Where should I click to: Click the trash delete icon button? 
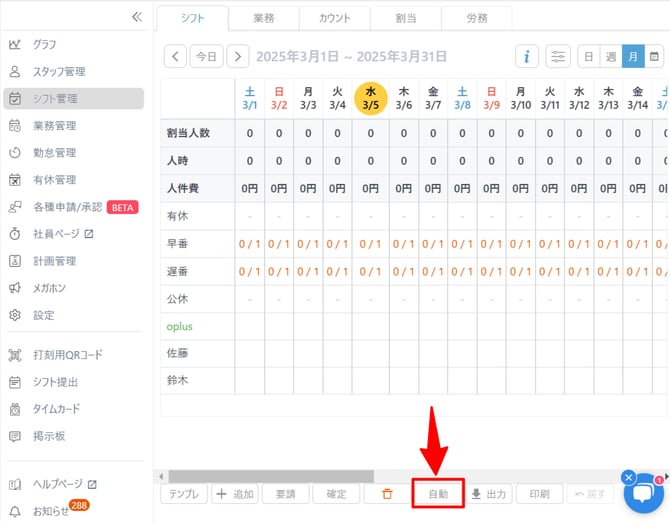(386, 494)
